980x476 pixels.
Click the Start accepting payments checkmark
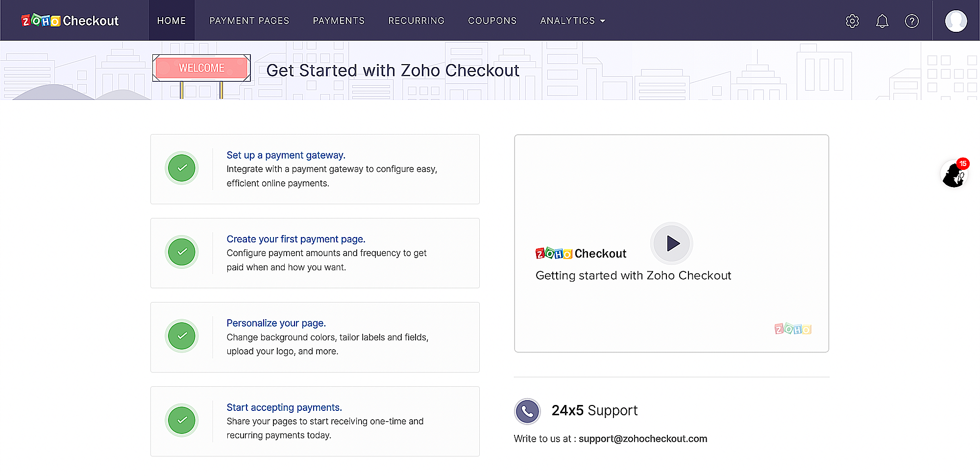coord(182,420)
